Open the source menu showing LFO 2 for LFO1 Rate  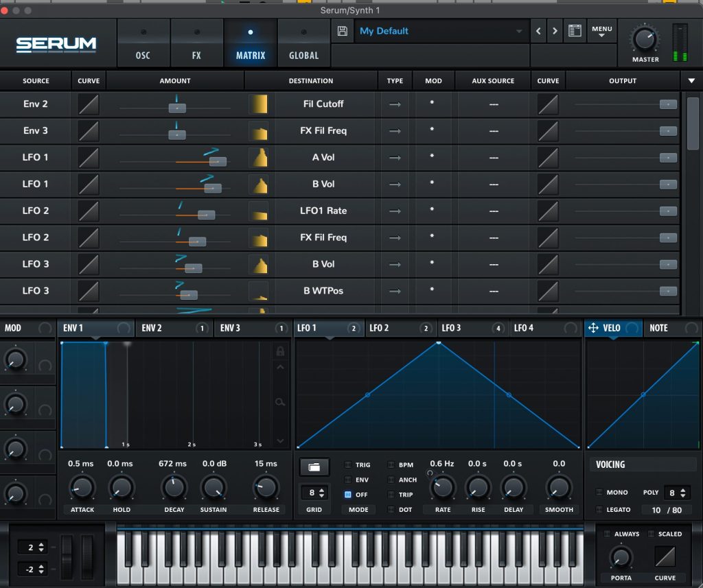pyautogui.click(x=36, y=211)
